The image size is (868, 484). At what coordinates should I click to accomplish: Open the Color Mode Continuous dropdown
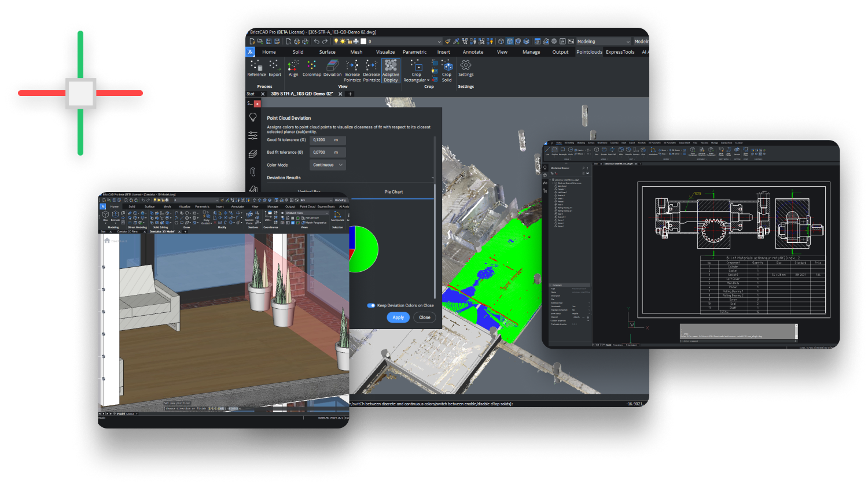pyautogui.click(x=328, y=165)
